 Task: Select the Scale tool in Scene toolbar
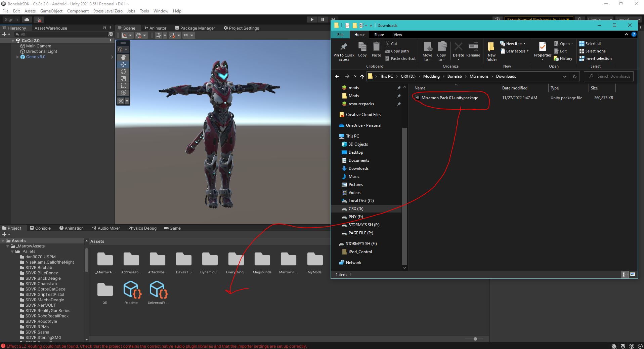point(123,79)
